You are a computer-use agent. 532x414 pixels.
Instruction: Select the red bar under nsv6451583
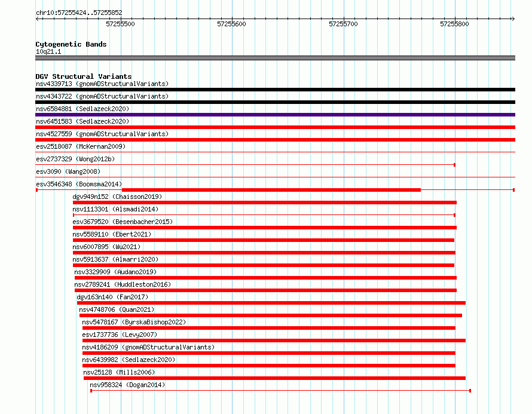point(275,127)
